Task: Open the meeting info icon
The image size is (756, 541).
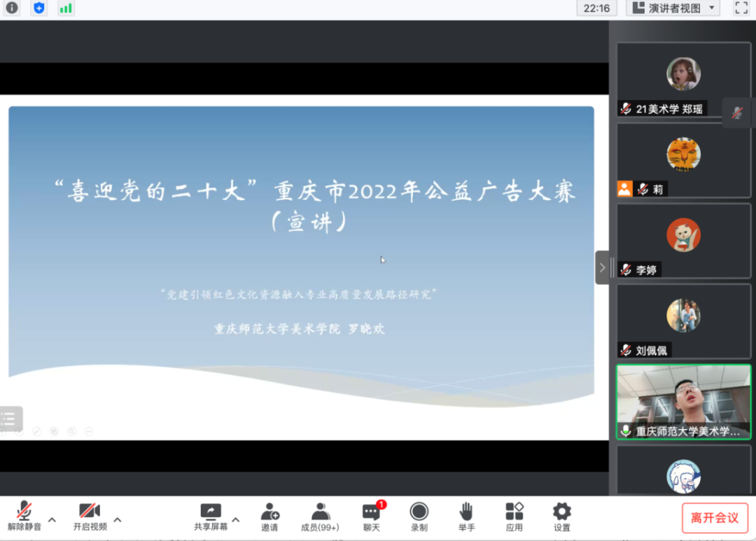Action: click(12, 8)
